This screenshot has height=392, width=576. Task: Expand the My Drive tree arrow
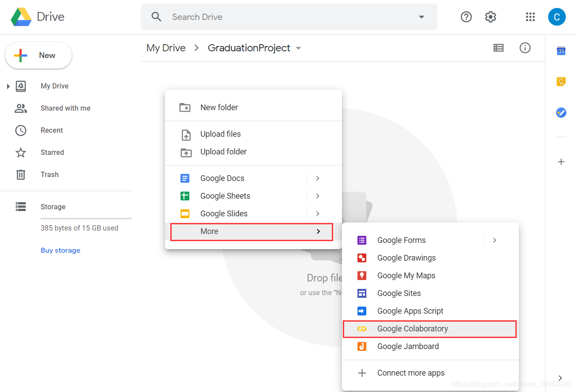(x=8, y=86)
